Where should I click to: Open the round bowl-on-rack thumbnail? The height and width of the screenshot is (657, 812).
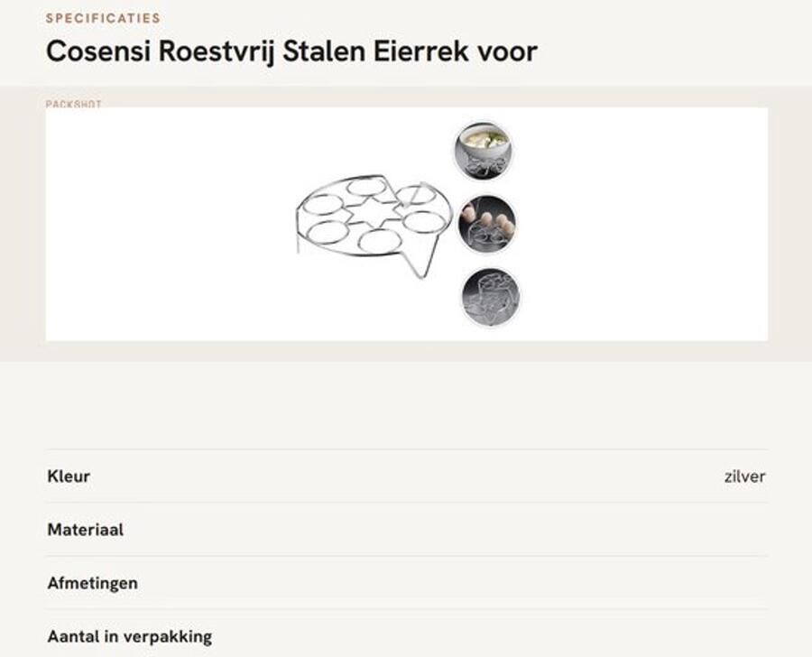tap(484, 150)
